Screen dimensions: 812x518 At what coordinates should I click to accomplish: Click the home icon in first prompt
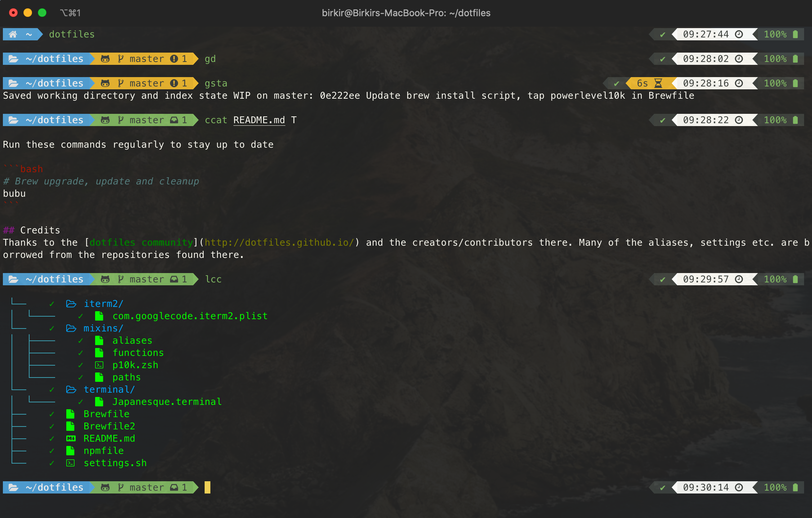[x=13, y=34]
